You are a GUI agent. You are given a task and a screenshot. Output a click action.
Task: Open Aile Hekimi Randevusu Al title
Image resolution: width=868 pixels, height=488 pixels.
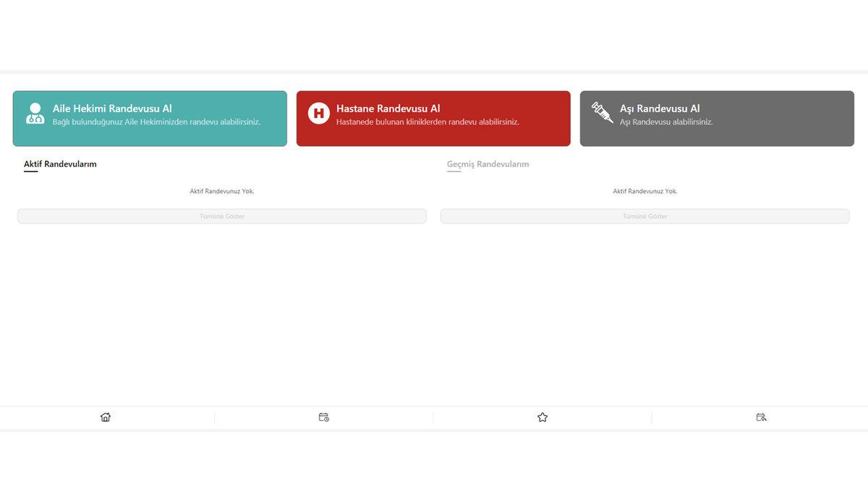point(112,108)
